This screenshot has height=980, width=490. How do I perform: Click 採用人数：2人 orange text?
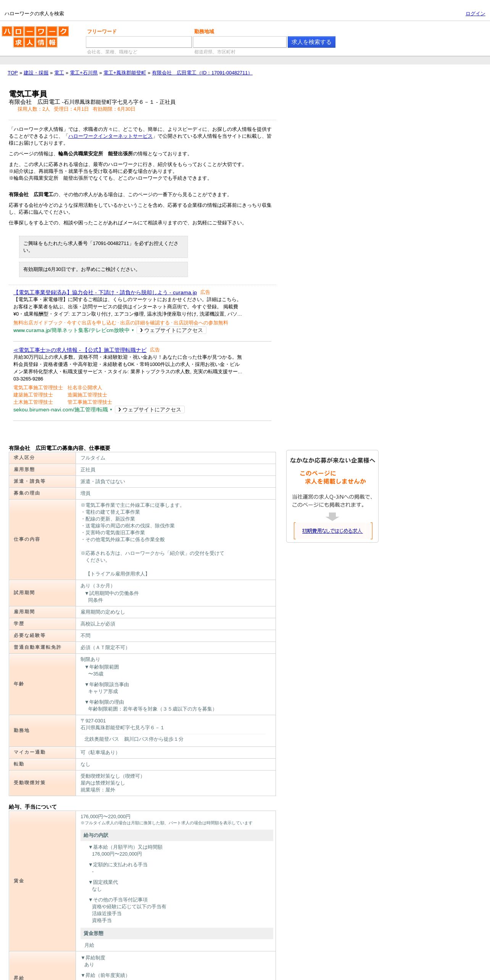click(34, 109)
